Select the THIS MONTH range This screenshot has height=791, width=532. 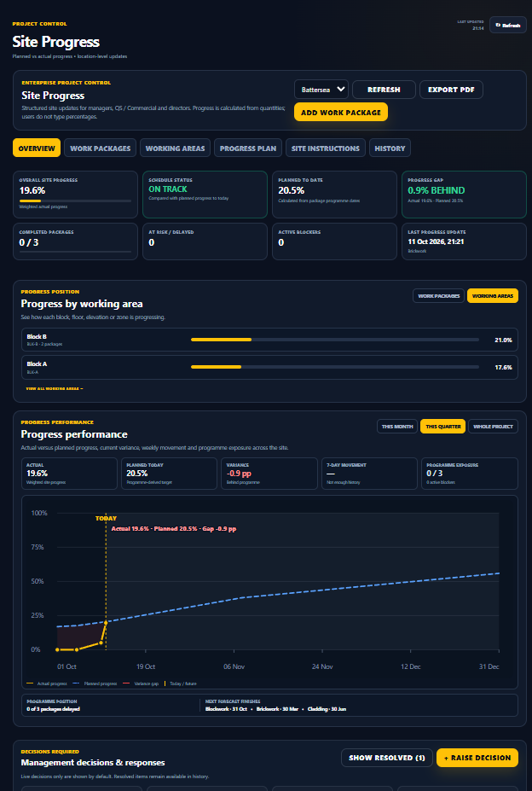click(397, 427)
